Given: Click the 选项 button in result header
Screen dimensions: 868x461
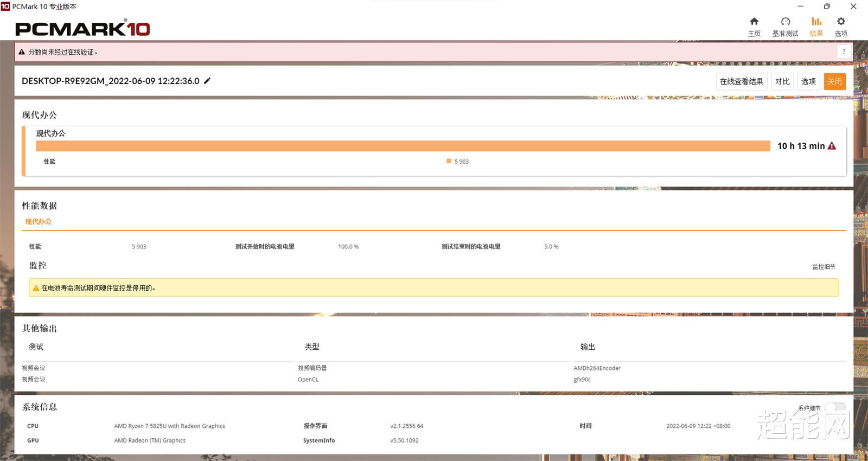Looking at the screenshot, I should pos(808,81).
